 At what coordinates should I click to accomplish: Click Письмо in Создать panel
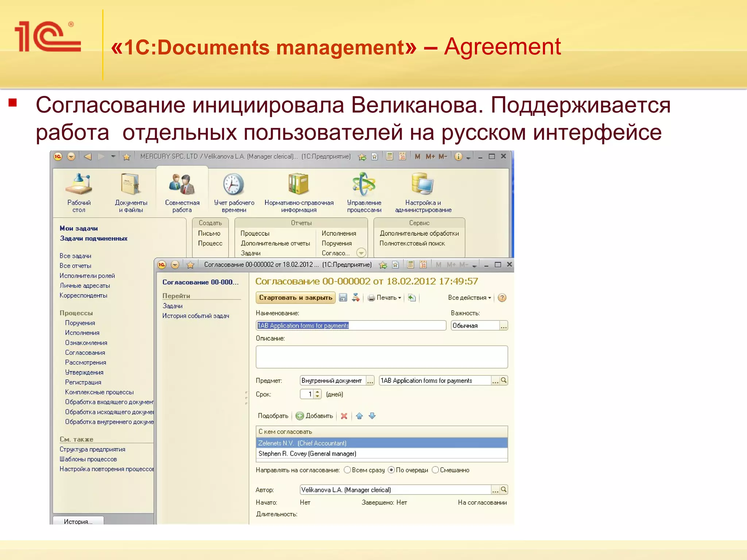pos(209,233)
